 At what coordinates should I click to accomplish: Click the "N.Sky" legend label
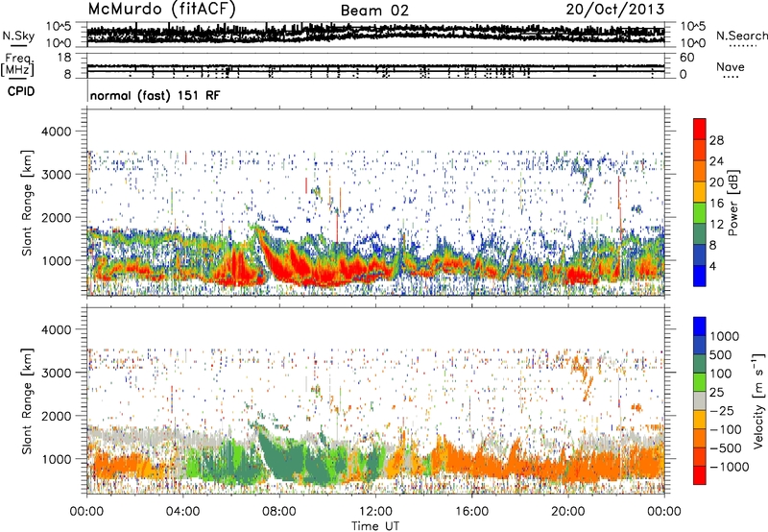(x=18, y=36)
